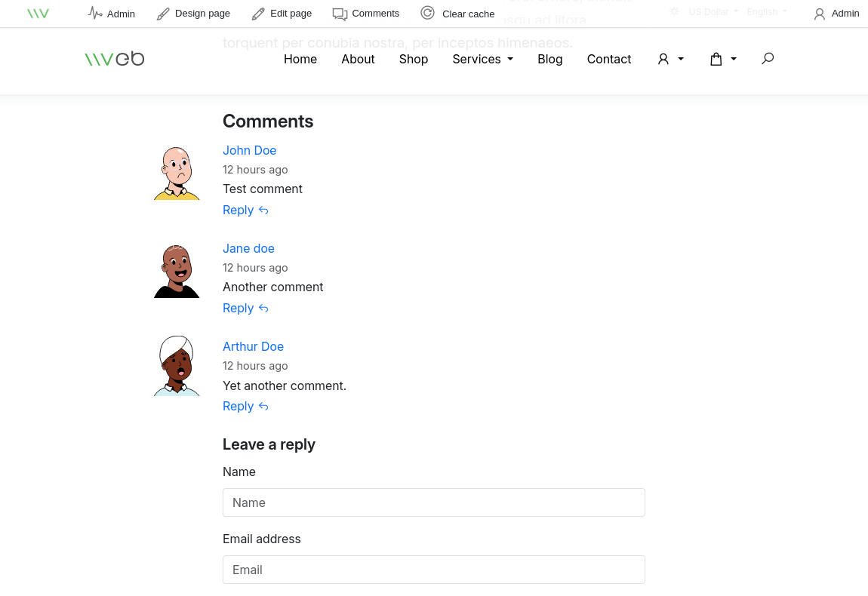
Task: Click the Email address label
Action: point(261,539)
